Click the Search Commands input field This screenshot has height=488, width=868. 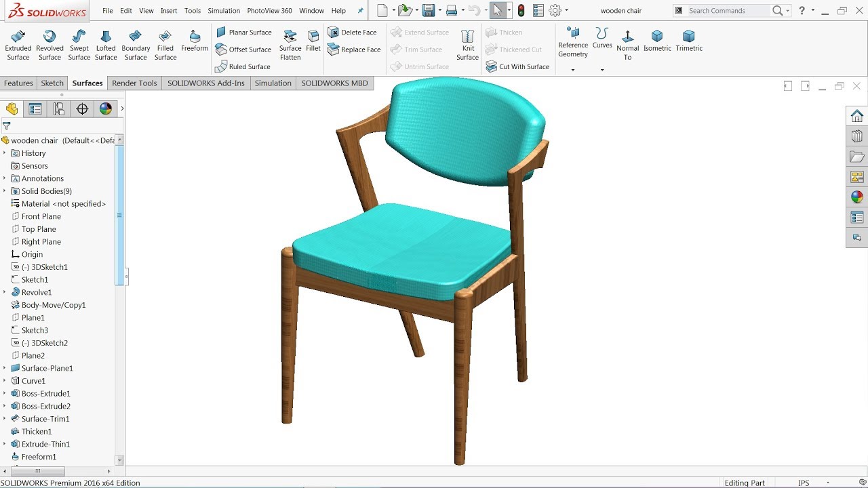[728, 10]
